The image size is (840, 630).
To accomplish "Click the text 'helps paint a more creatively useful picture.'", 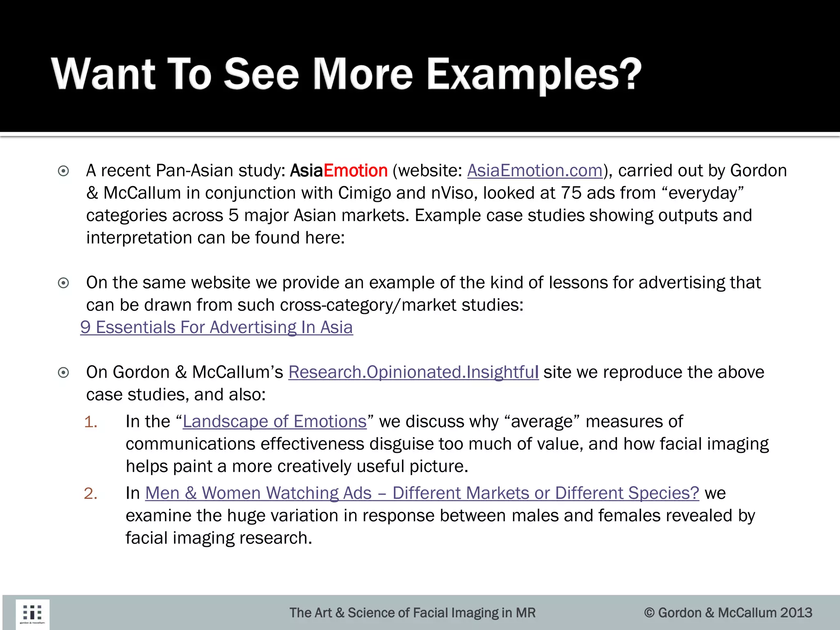I will [297, 466].
